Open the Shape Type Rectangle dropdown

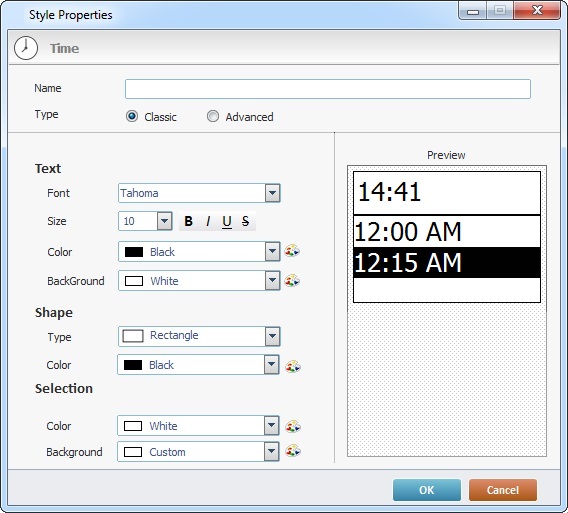(x=272, y=336)
